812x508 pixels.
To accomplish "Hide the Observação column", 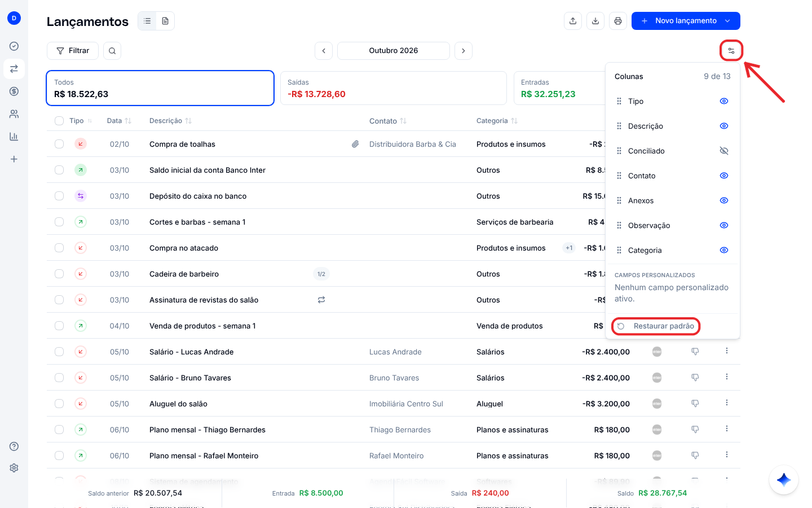I will [x=724, y=225].
